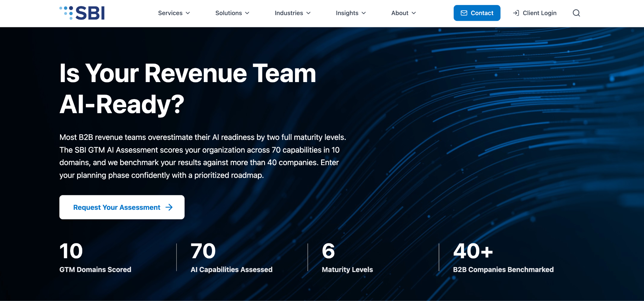644x301 pixels.
Task: Open the Industries menu
Action: point(293,13)
